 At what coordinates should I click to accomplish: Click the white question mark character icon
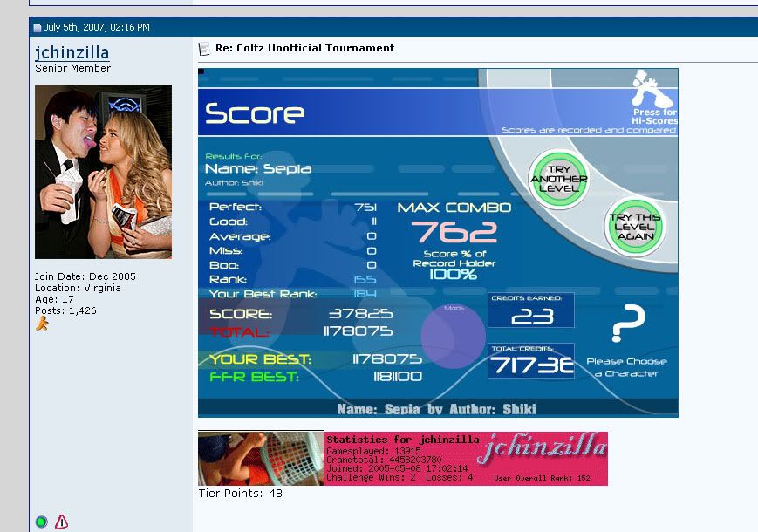coord(627,324)
